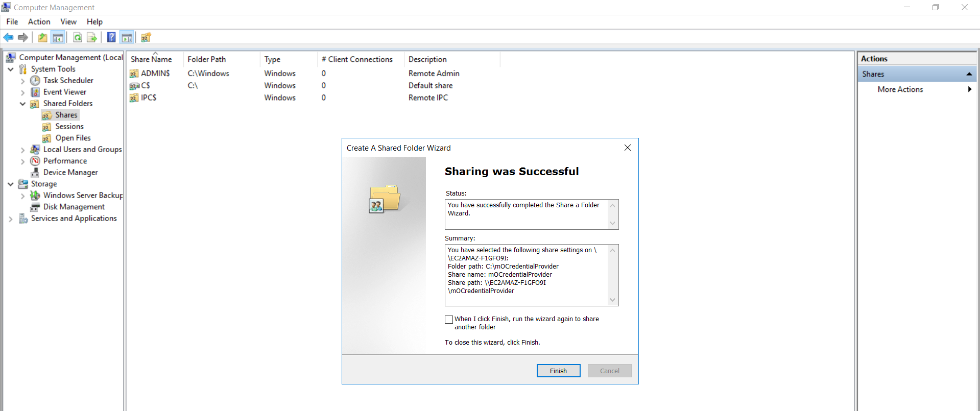Viewport: 980px width, 411px height.
Task: Click the Open Files folder icon
Action: coord(47,138)
